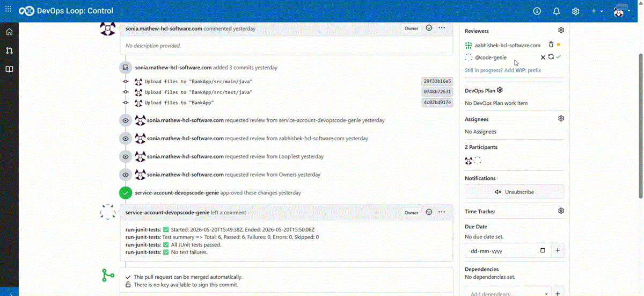
Task: Click the Still in progress? Add WIP: prefix link
Action: [503, 70]
